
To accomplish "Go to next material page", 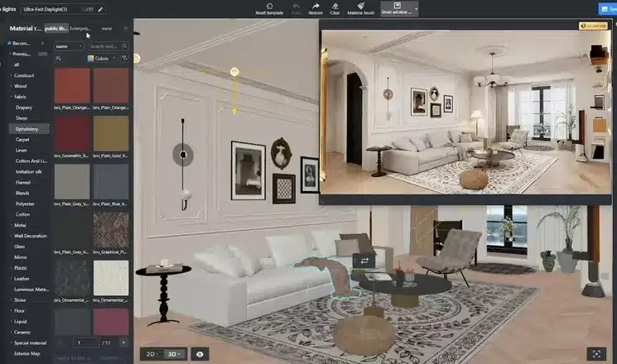I will (123, 342).
